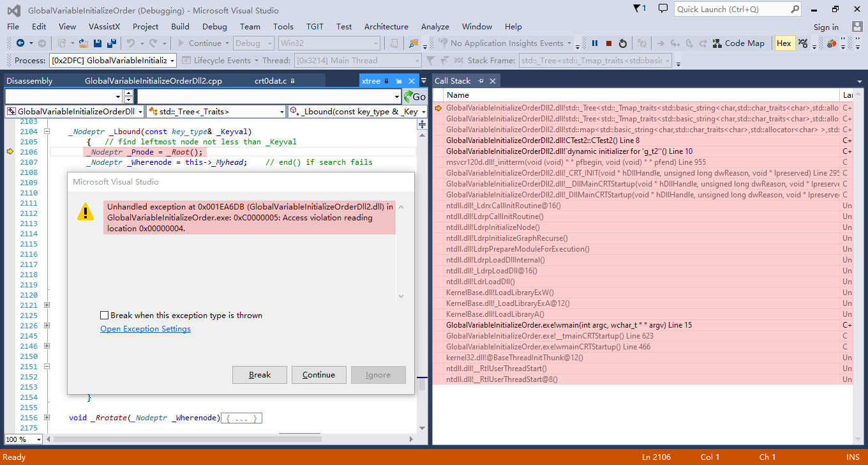Click the yellow current-statement arrow at line 2106
Image resolution: width=868 pixels, height=465 pixels.
(x=10, y=152)
